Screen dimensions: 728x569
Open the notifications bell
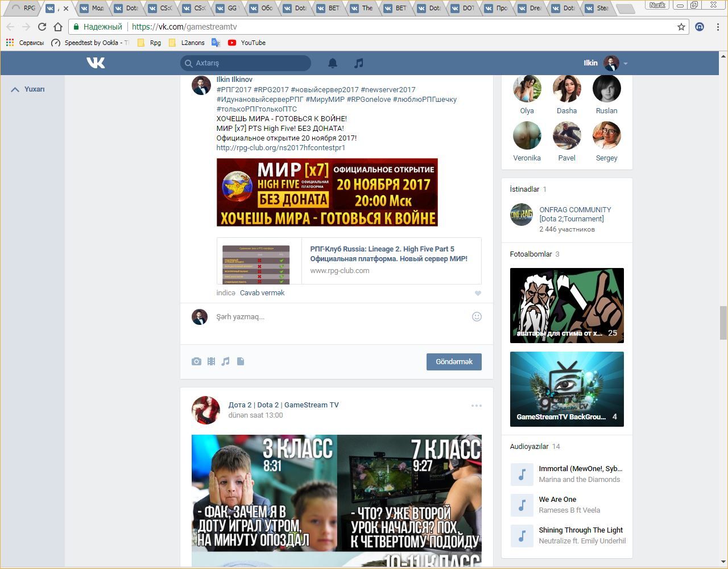pyautogui.click(x=333, y=63)
